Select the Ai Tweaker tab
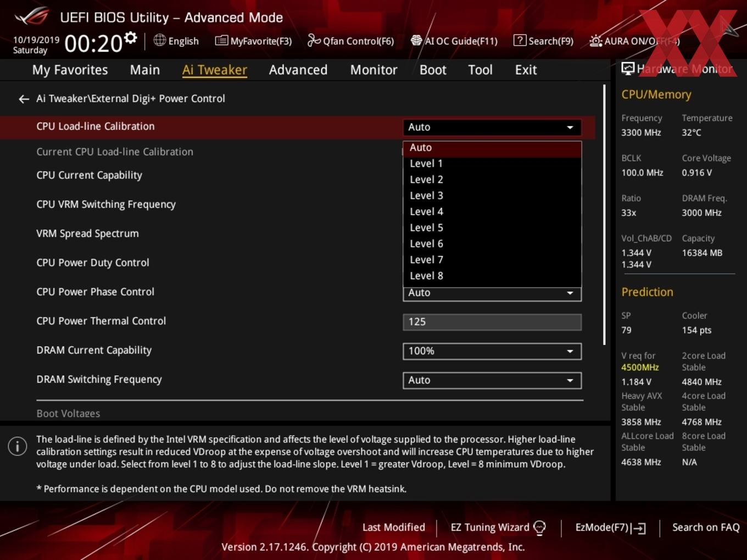The width and height of the screenshot is (747, 560). (x=215, y=70)
